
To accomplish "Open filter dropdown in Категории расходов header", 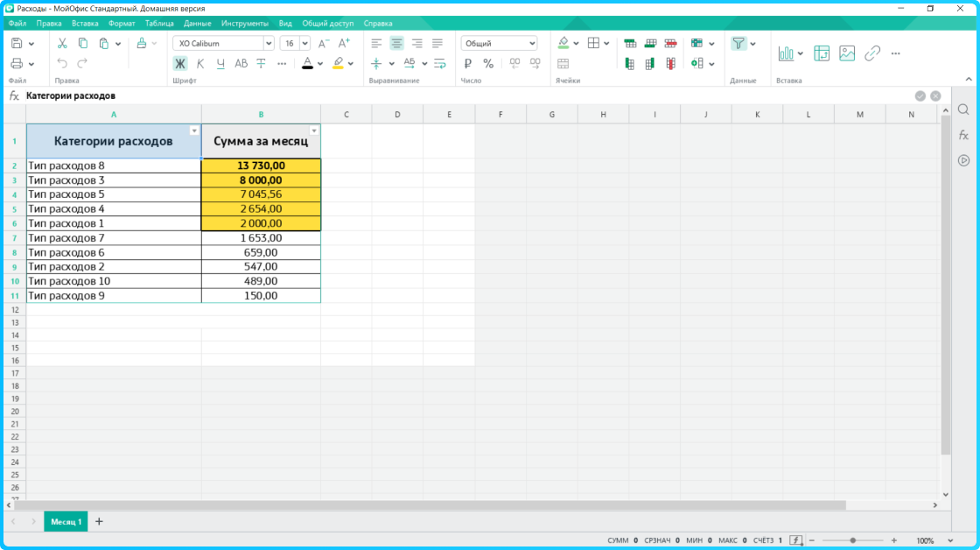I will tap(194, 130).
